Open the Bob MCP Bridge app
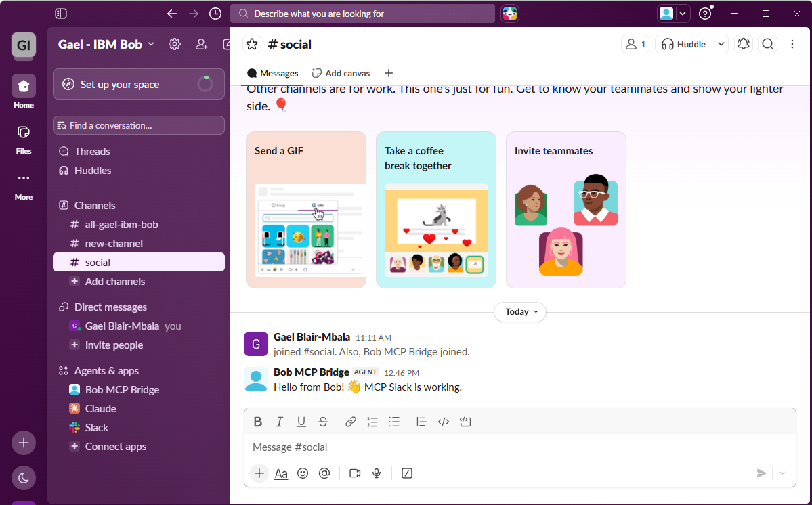Image resolution: width=812 pixels, height=505 pixels. click(139, 390)
